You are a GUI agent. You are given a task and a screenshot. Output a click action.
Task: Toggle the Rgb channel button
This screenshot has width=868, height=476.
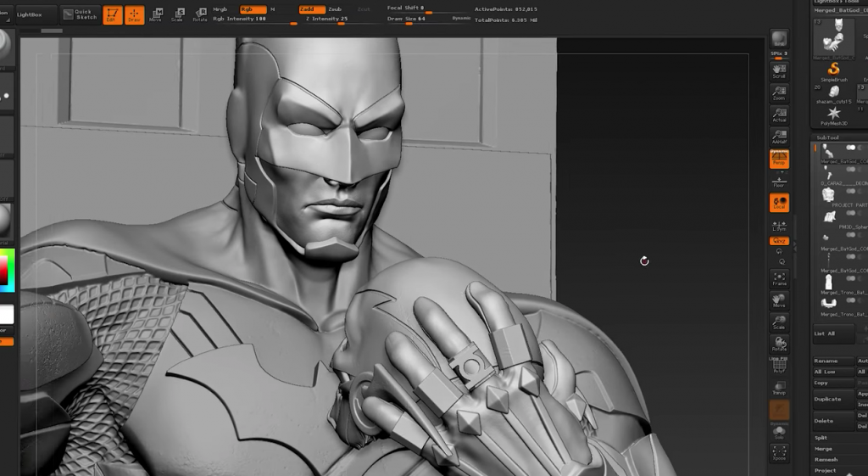pyautogui.click(x=253, y=9)
